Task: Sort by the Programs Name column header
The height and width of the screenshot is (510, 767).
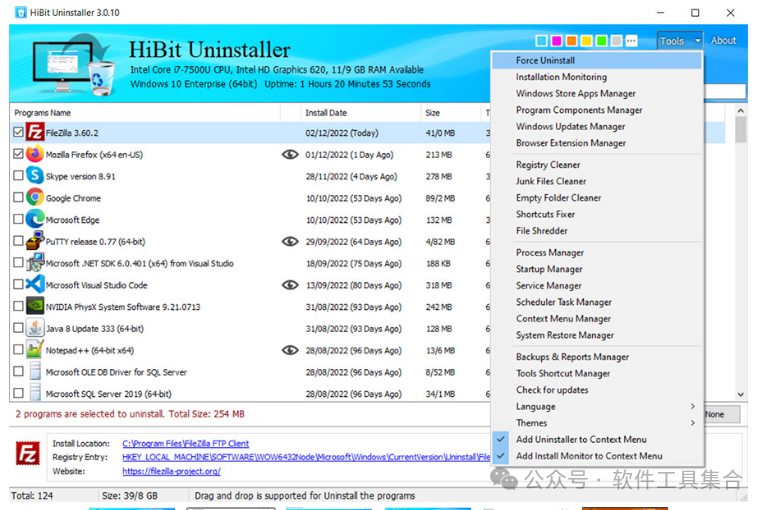Action: tap(145, 113)
